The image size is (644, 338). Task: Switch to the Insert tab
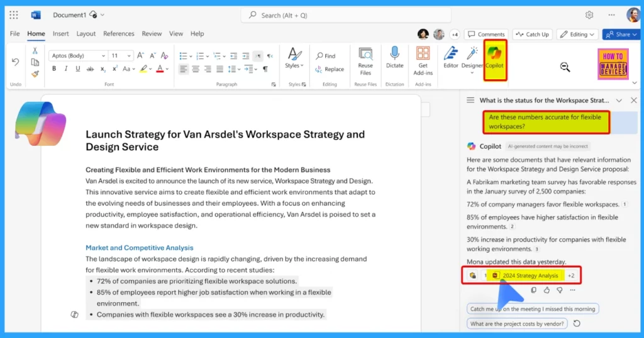61,34
